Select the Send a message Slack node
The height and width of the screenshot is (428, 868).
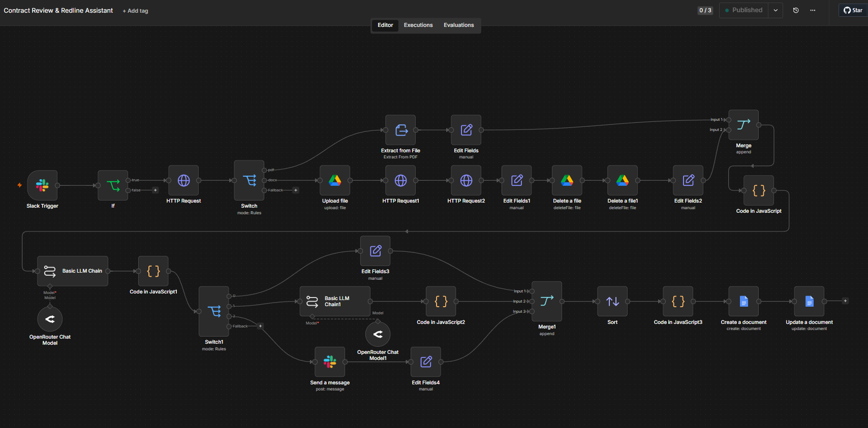click(x=330, y=362)
